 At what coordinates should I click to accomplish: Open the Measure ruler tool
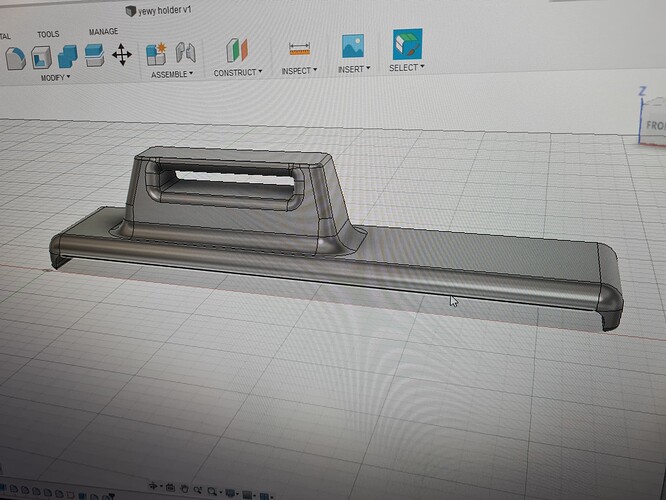pyautogui.click(x=299, y=48)
